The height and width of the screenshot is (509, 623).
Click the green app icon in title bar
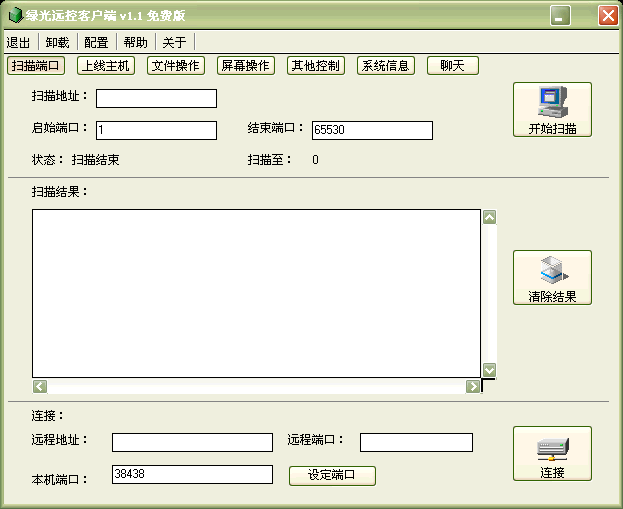16,16
